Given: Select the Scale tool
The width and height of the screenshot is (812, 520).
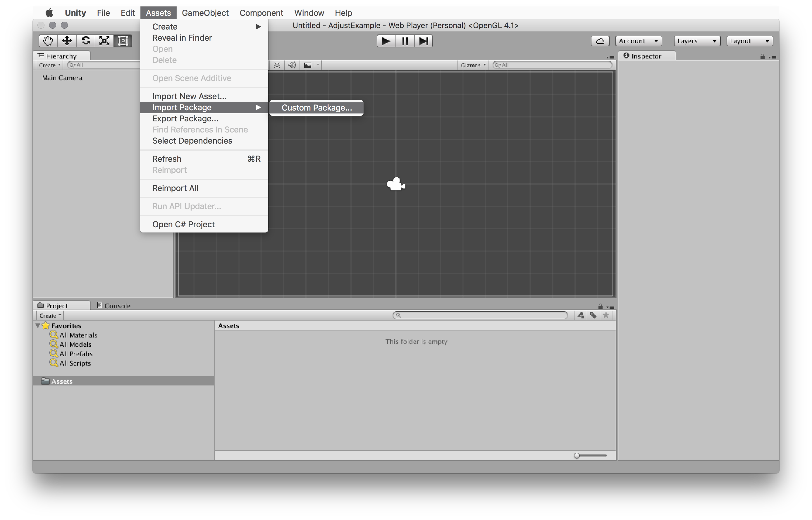Looking at the screenshot, I should click(x=104, y=41).
